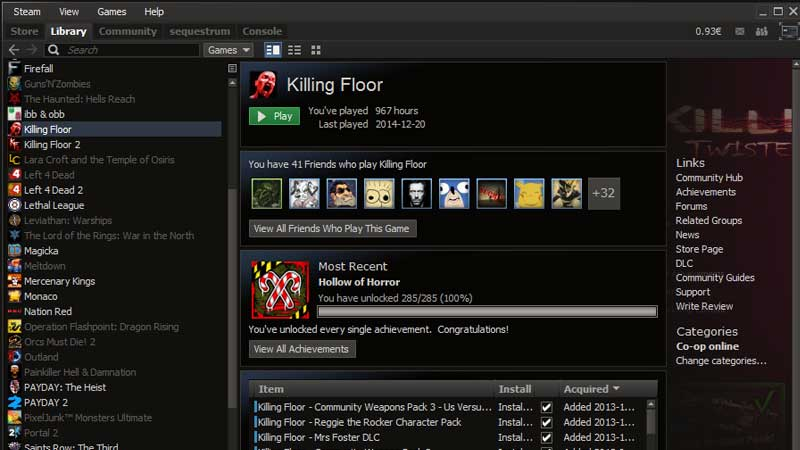
Task: Collapse the game list panel toggle
Action: [232, 68]
